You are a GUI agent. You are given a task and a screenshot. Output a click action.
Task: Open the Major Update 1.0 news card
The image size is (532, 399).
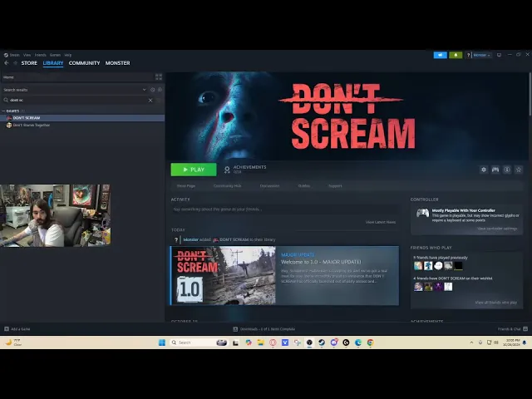coord(284,275)
